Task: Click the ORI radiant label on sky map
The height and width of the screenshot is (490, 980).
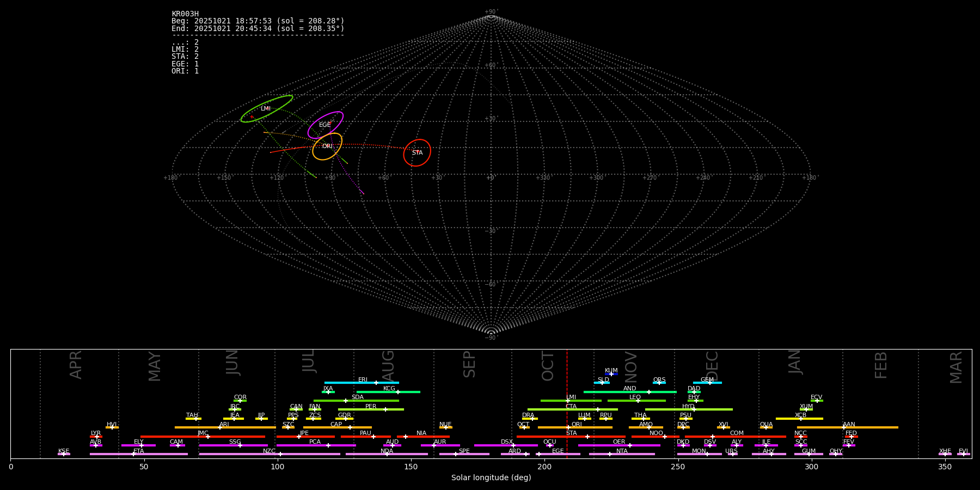Action: (327, 146)
